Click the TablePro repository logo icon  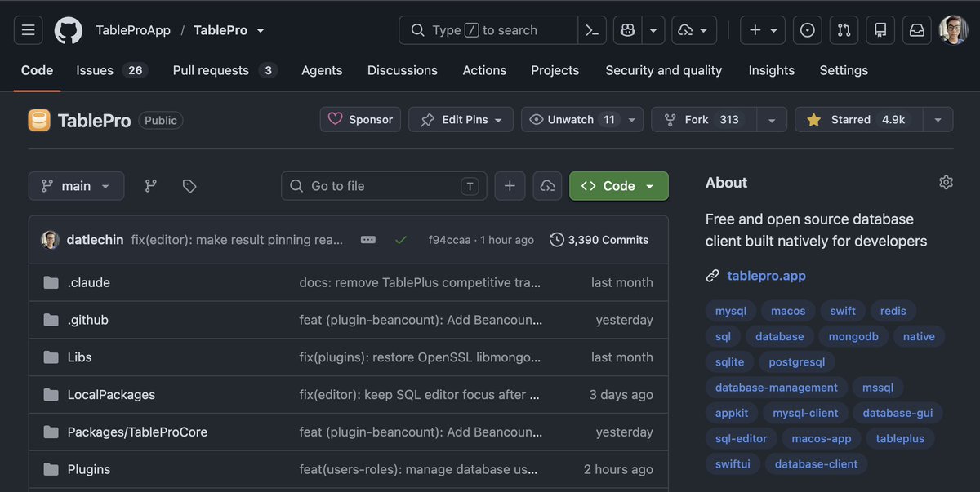pyautogui.click(x=39, y=120)
